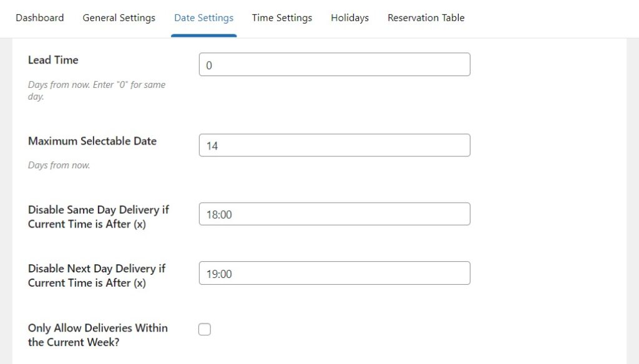Select the "14" value in Maximum Selectable Date

[213, 146]
